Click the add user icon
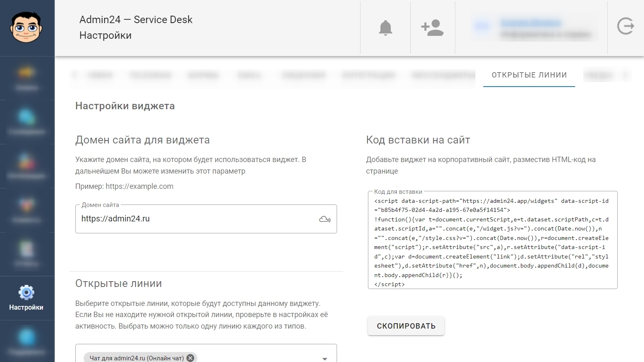 [432, 28]
